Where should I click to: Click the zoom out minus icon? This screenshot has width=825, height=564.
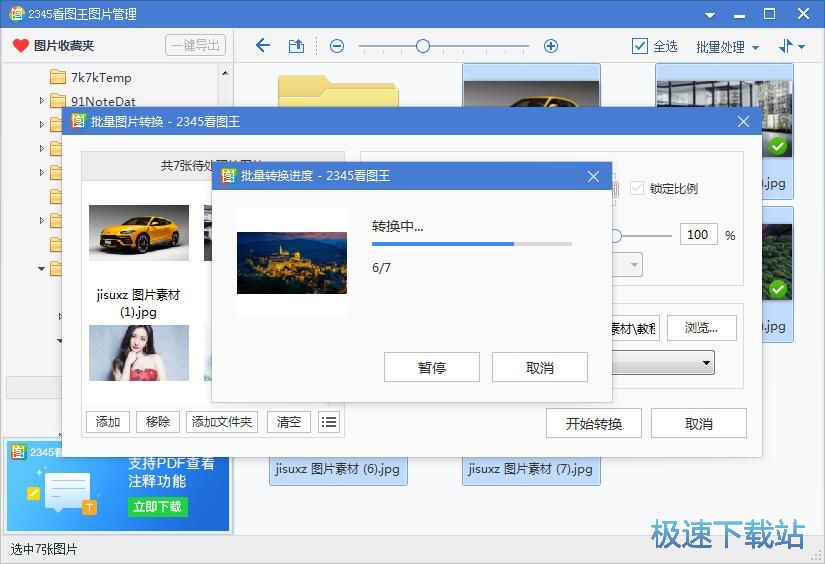point(337,46)
